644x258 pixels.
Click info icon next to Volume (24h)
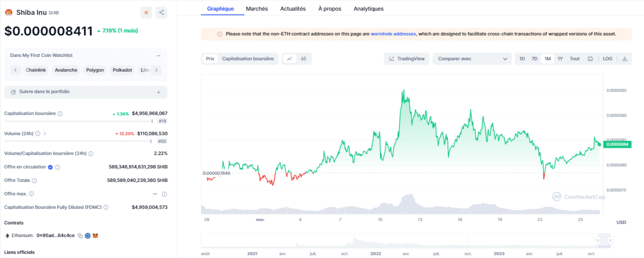click(38, 134)
